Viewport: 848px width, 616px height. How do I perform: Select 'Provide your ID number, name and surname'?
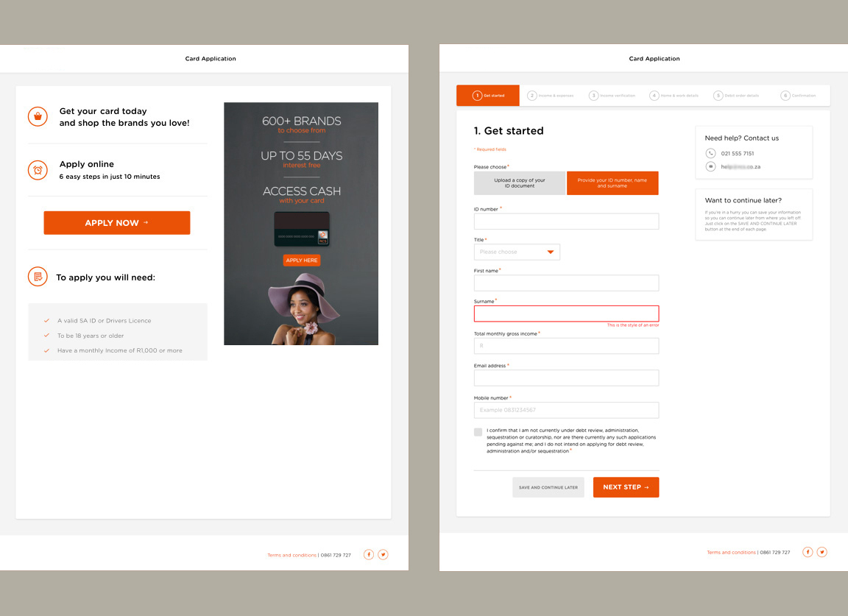coord(612,183)
